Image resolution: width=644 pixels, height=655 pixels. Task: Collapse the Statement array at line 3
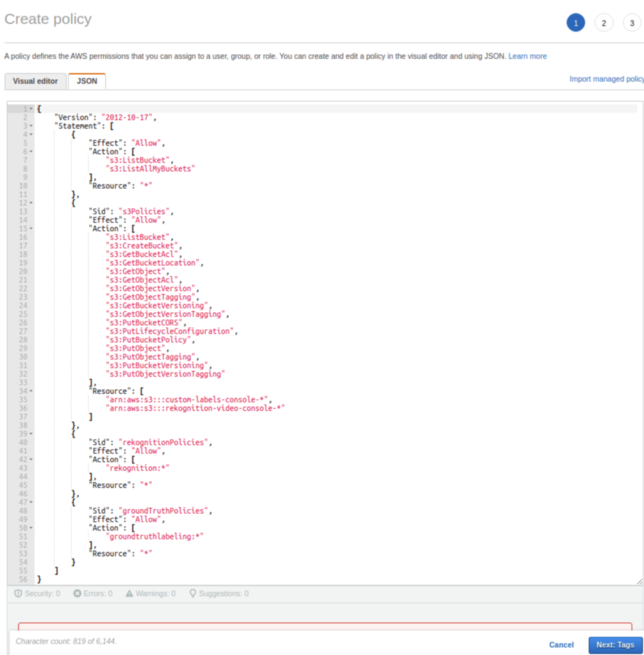tap(31, 125)
